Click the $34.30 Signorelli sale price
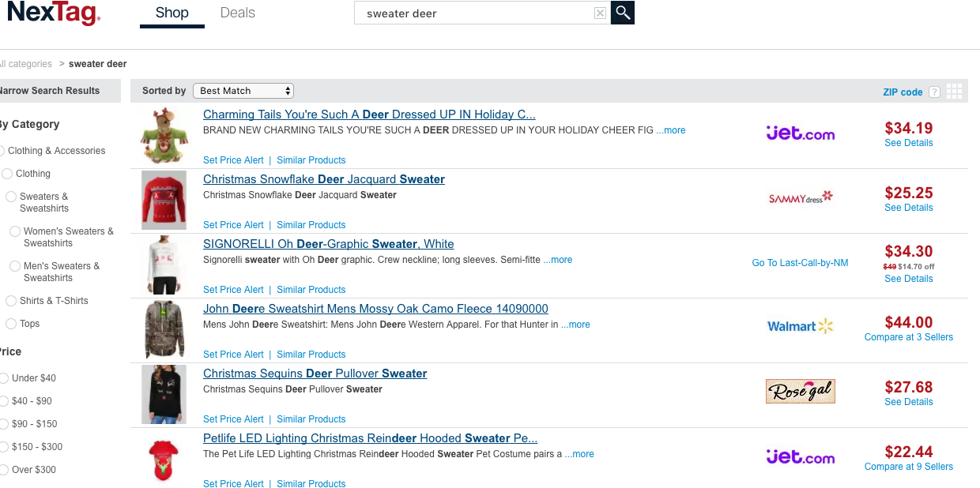This screenshot has height=488, width=980. tap(909, 251)
